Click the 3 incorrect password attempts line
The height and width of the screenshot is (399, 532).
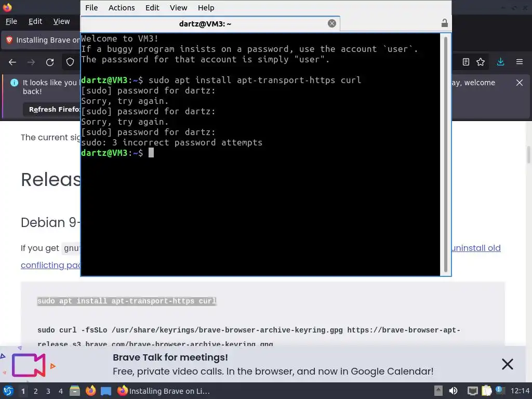click(x=171, y=142)
